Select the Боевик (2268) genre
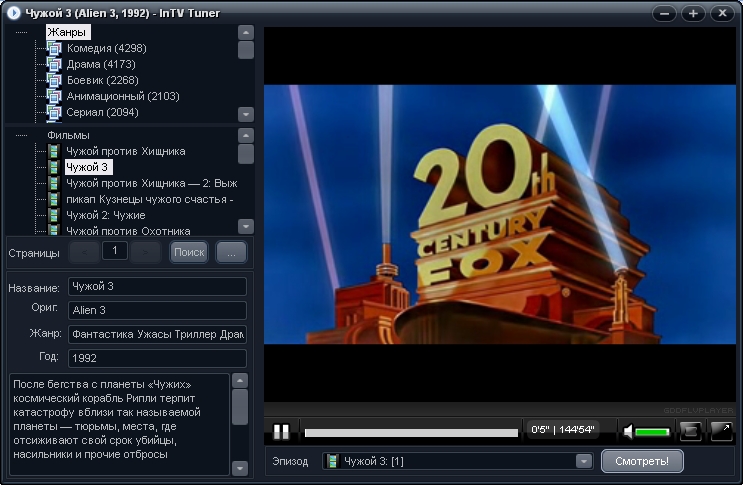Viewport: 743px width, 485px height. coord(102,80)
